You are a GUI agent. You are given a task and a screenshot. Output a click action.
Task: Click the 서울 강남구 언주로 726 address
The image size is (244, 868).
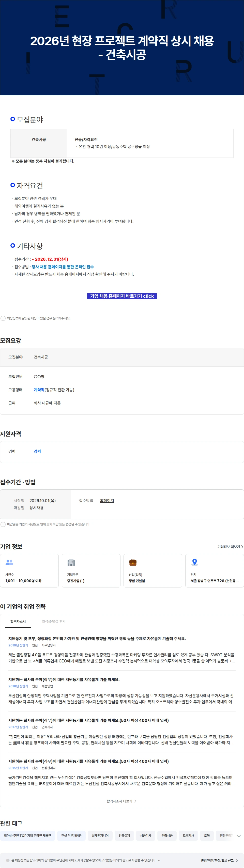click(x=214, y=581)
